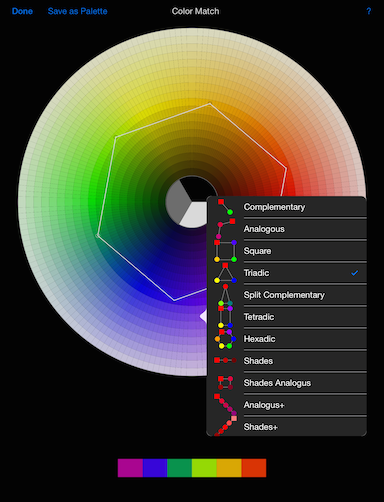Select the Square scheme entry
The image size is (384, 502).
point(287,251)
